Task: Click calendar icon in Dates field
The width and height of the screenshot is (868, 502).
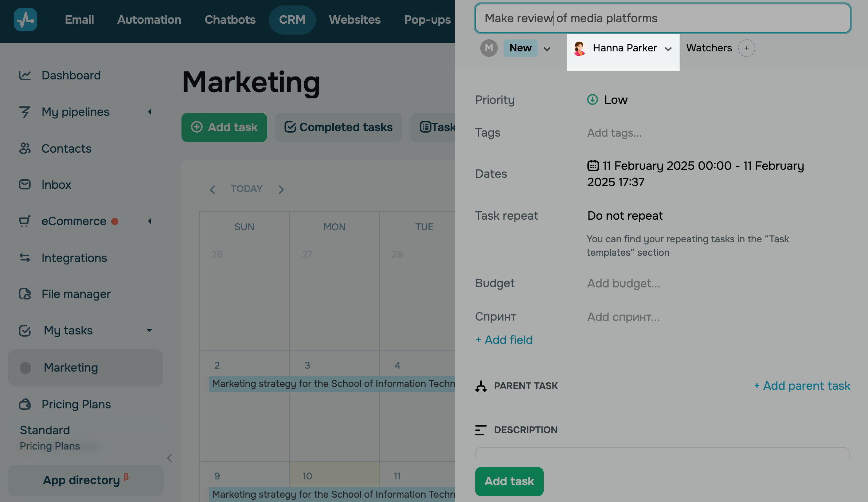Action: click(593, 166)
